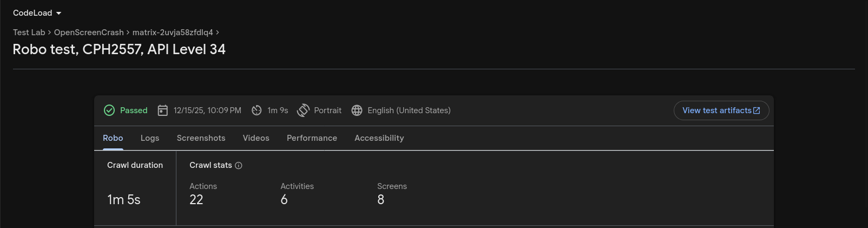Open the CodeLoad project dropdown

point(37,13)
